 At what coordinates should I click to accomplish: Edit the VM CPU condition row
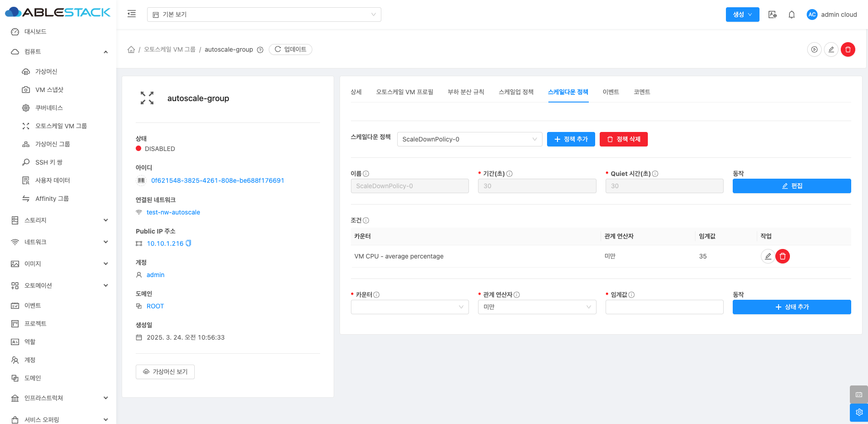[768, 256]
